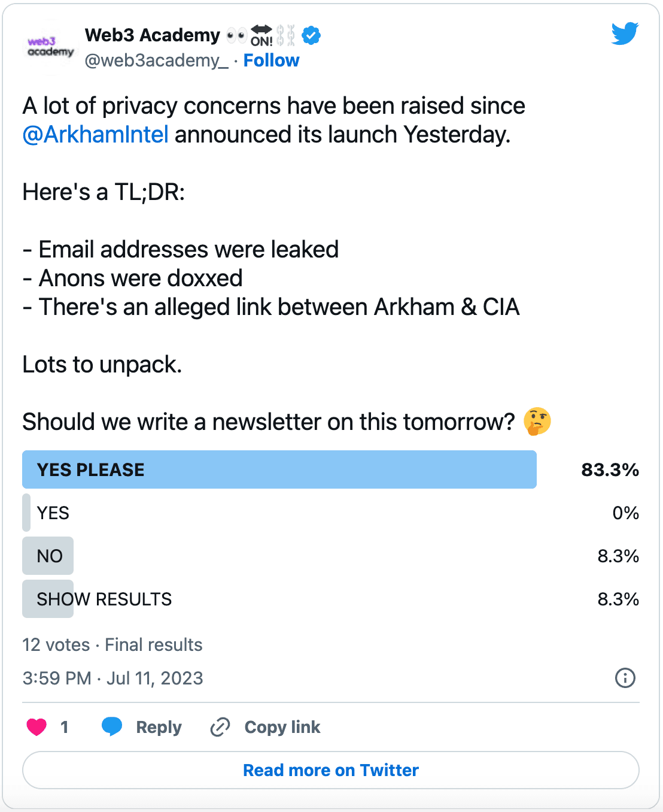Follow the Web3 Academy account
663x812 pixels.
pyautogui.click(x=271, y=60)
